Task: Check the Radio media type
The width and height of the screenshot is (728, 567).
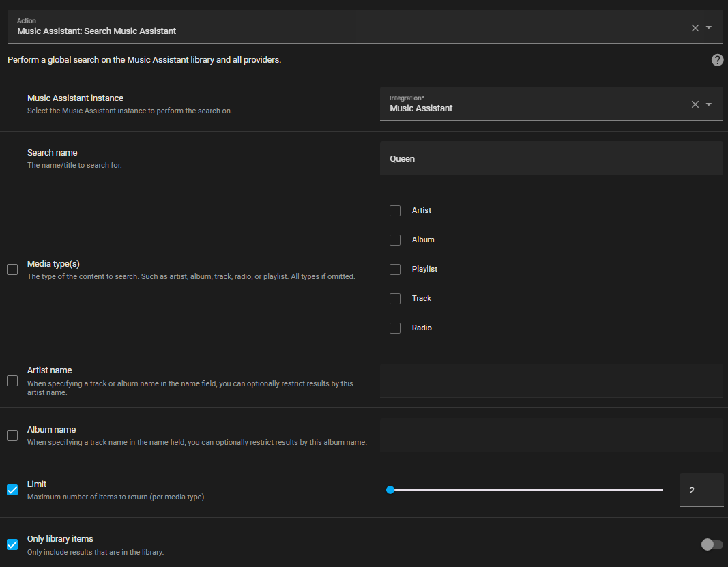Action: [x=394, y=328]
